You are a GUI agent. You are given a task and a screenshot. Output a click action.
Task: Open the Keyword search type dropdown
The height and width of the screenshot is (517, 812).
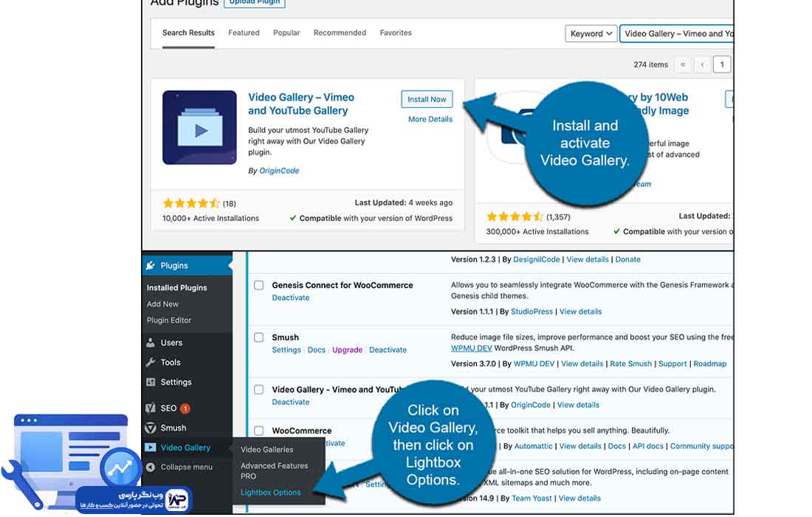click(591, 33)
